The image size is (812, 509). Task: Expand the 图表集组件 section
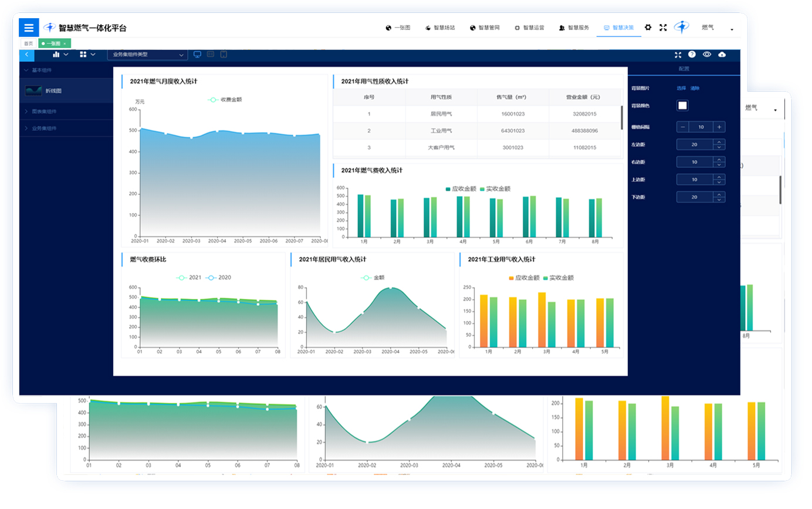pos(44,112)
